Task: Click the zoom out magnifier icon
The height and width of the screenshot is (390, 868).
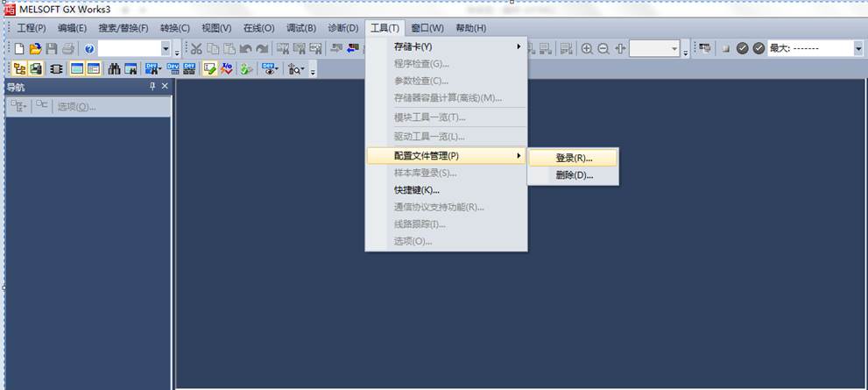Action: 603,49
